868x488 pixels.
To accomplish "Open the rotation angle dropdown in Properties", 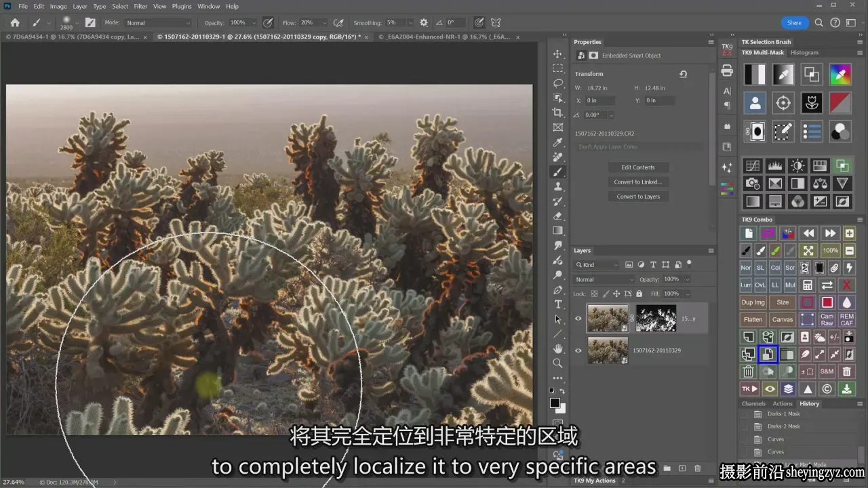I will pyautogui.click(x=611, y=115).
